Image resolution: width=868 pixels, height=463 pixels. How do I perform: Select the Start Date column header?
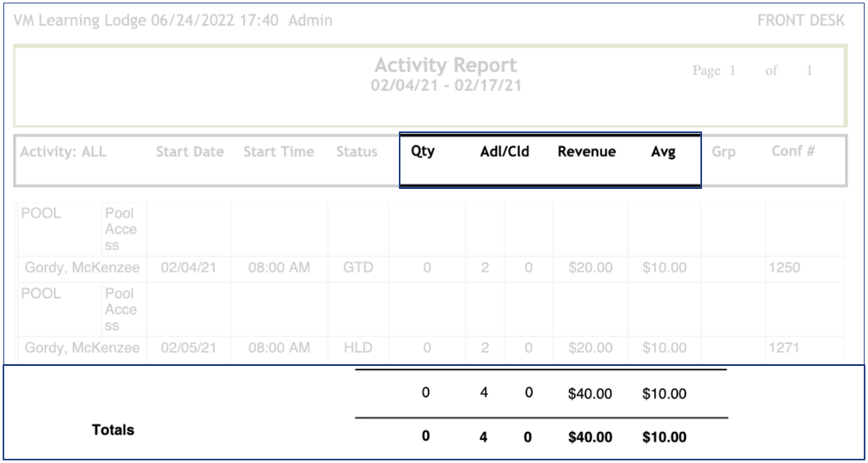pos(189,152)
